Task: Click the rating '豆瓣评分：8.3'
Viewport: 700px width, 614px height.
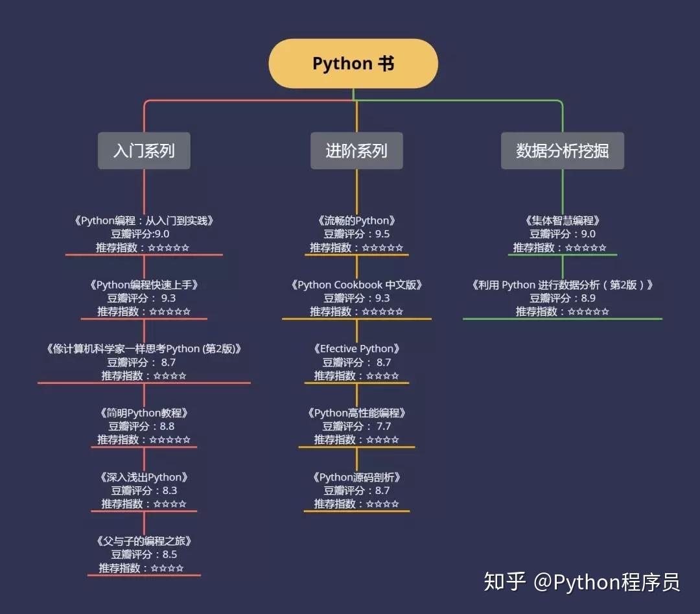Action: pyautogui.click(x=144, y=491)
